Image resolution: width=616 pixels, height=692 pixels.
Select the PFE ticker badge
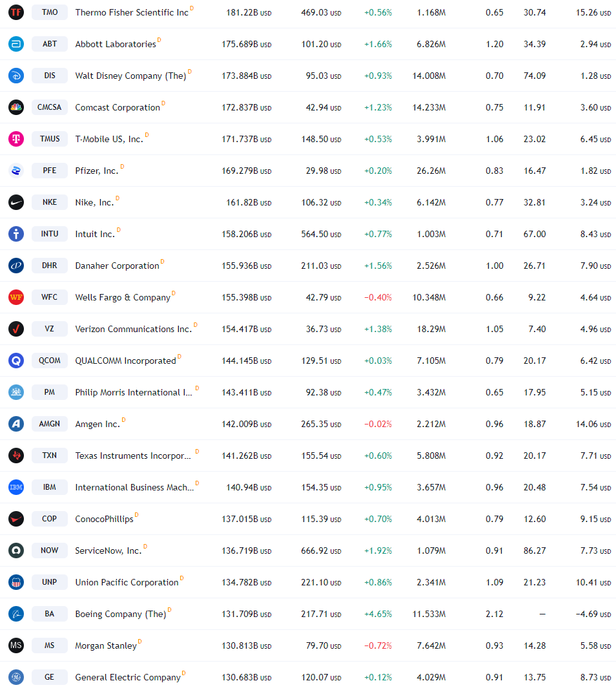[49, 171]
